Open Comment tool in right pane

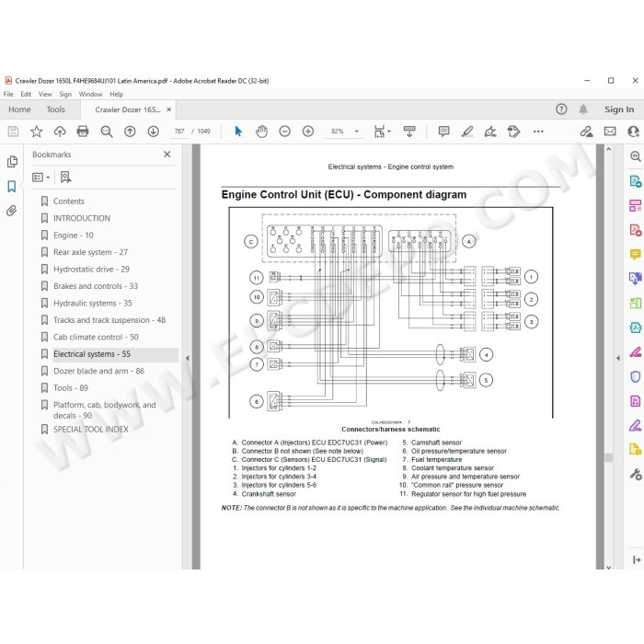636,254
